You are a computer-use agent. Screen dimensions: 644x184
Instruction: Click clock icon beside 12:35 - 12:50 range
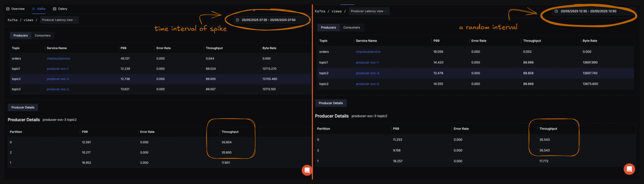coord(556,11)
